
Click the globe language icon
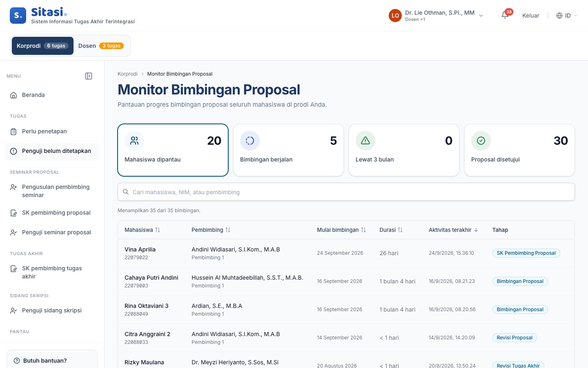point(559,16)
